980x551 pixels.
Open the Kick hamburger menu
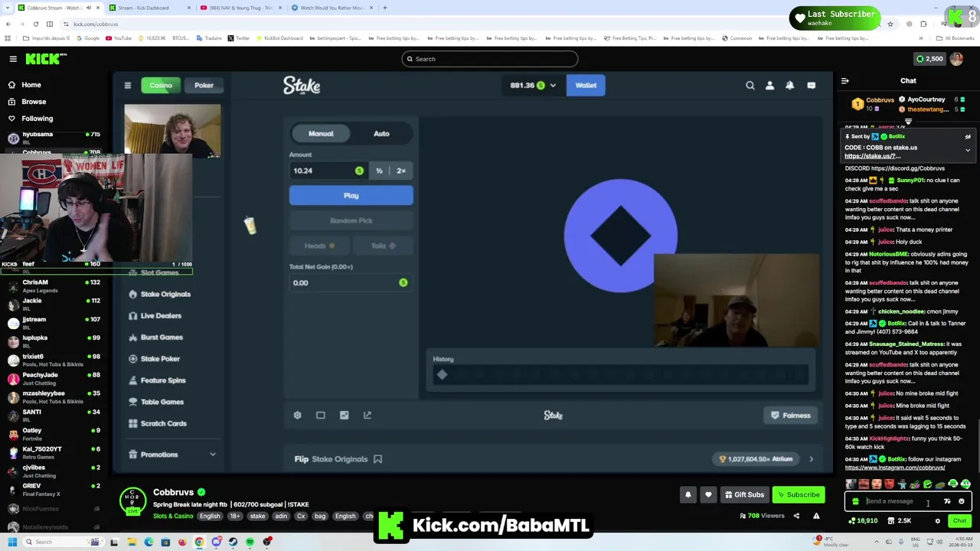(13, 59)
